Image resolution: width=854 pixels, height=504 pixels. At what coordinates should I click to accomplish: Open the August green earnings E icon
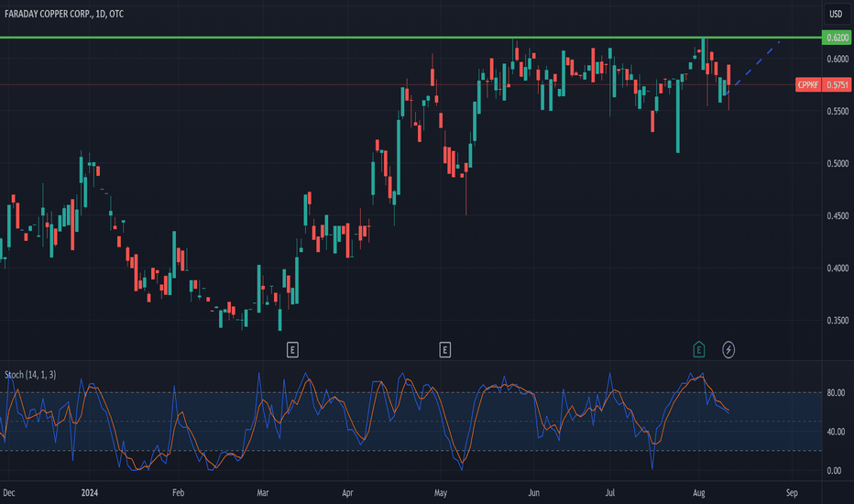[699, 349]
